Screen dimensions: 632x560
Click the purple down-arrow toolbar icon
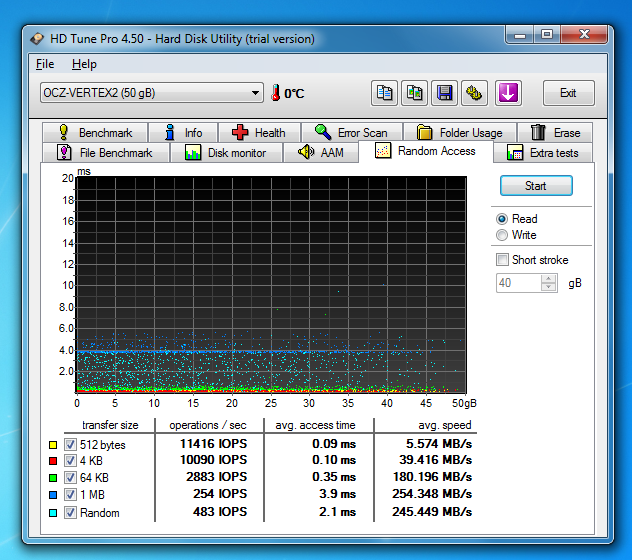(509, 93)
